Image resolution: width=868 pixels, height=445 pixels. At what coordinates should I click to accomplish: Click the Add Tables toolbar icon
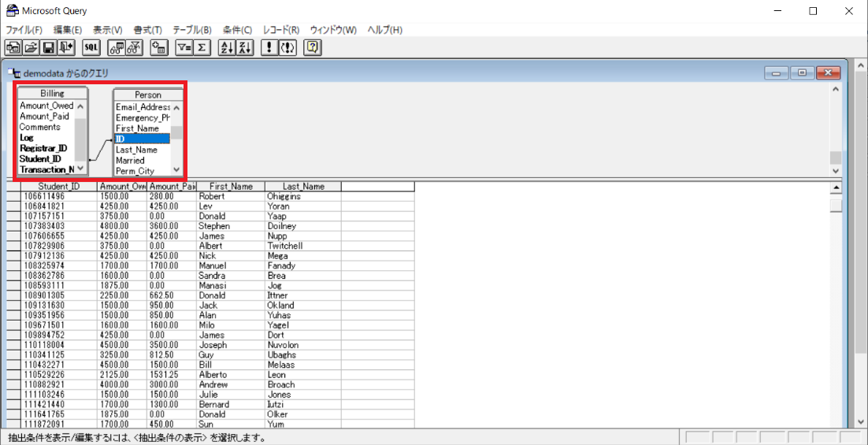tap(159, 48)
